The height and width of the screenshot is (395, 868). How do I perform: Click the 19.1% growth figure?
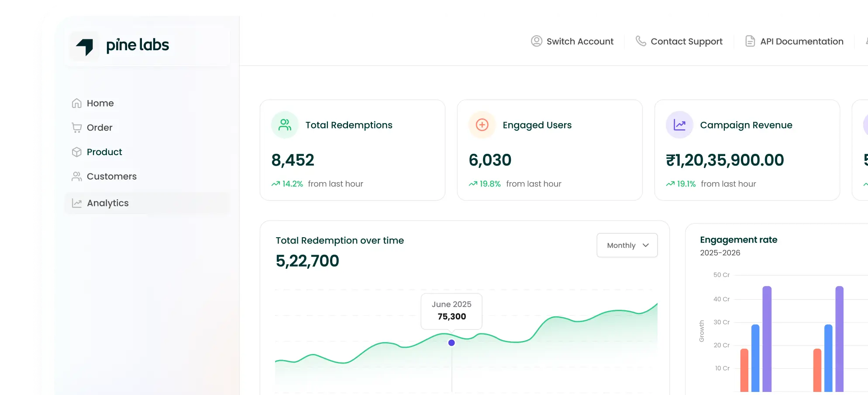pos(686,184)
